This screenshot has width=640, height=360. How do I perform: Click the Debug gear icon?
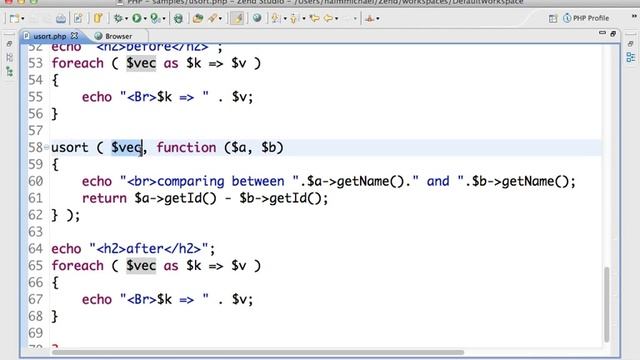tap(118, 18)
